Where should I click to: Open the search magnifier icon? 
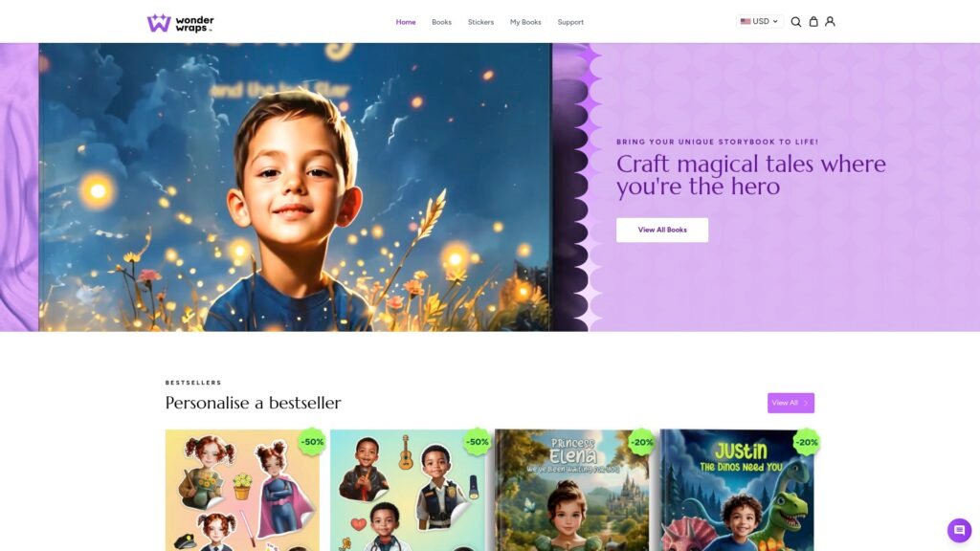tap(795, 22)
